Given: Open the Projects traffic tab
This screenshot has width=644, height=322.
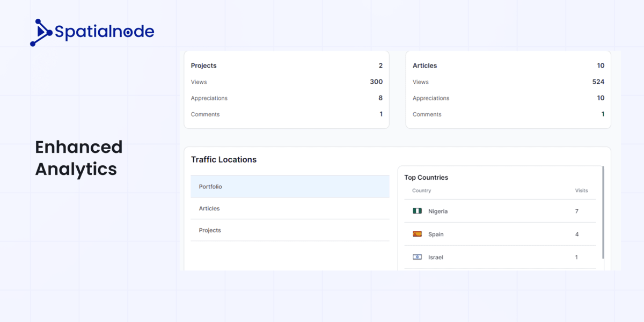Looking at the screenshot, I should point(290,230).
